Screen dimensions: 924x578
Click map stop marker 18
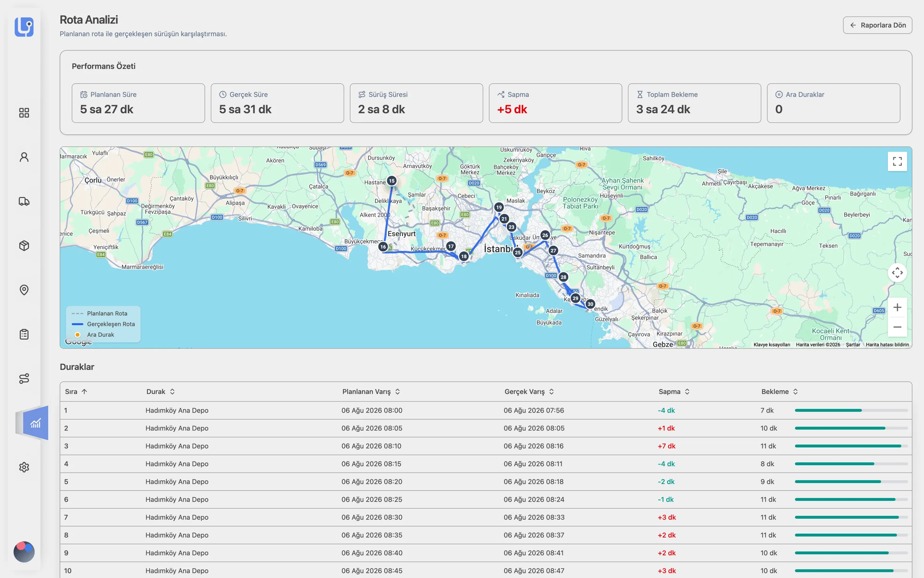464,256
